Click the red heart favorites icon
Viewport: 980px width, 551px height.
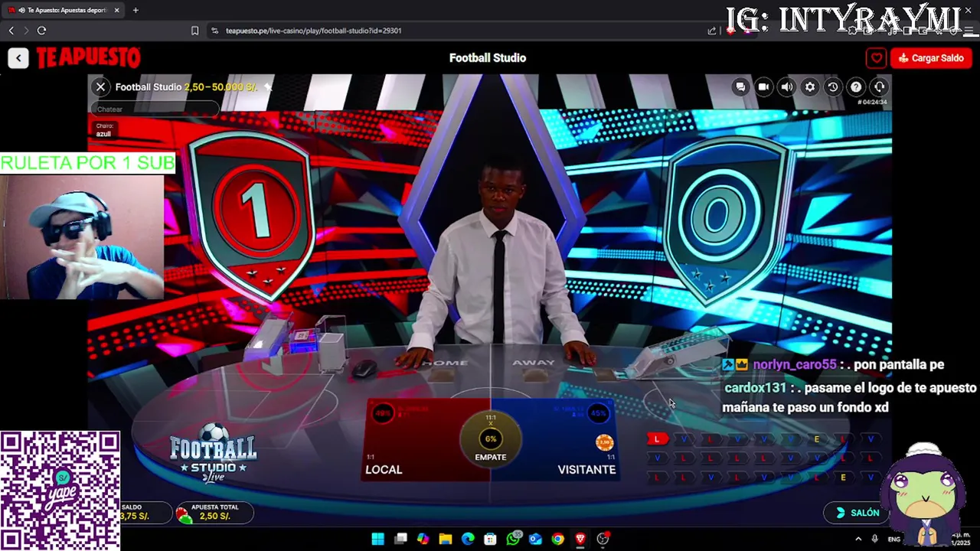point(876,58)
